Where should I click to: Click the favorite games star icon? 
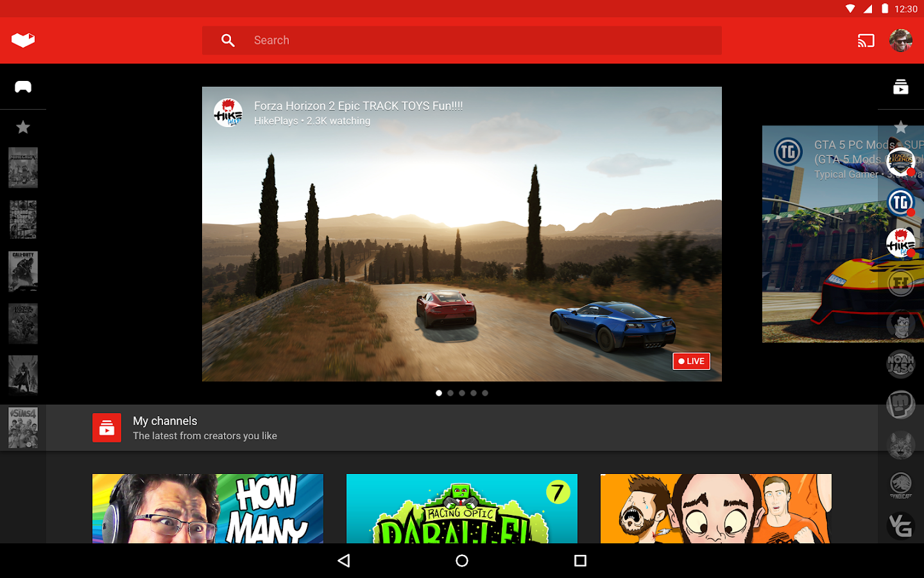[23, 127]
